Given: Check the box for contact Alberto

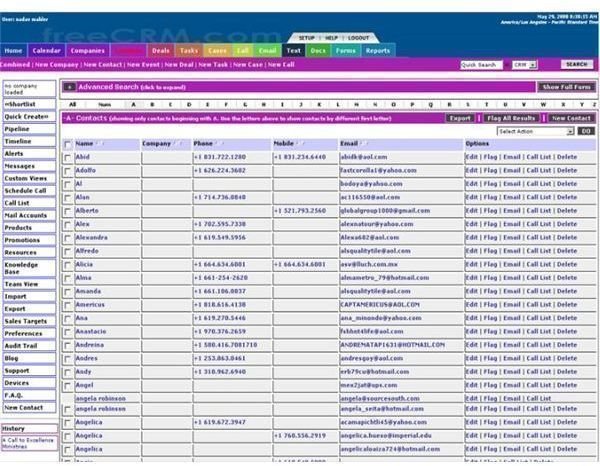Looking at the screenshot, I should pos(68,211).
